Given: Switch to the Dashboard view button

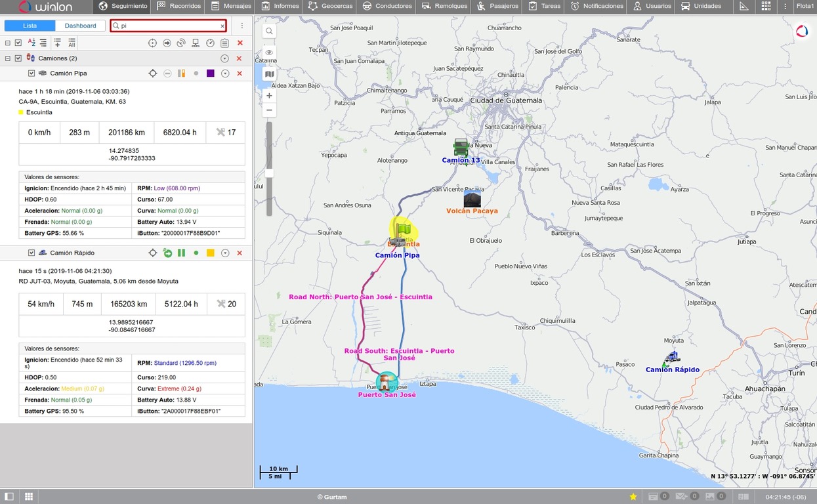Looking at the screenshot, I should click(80, 26).
